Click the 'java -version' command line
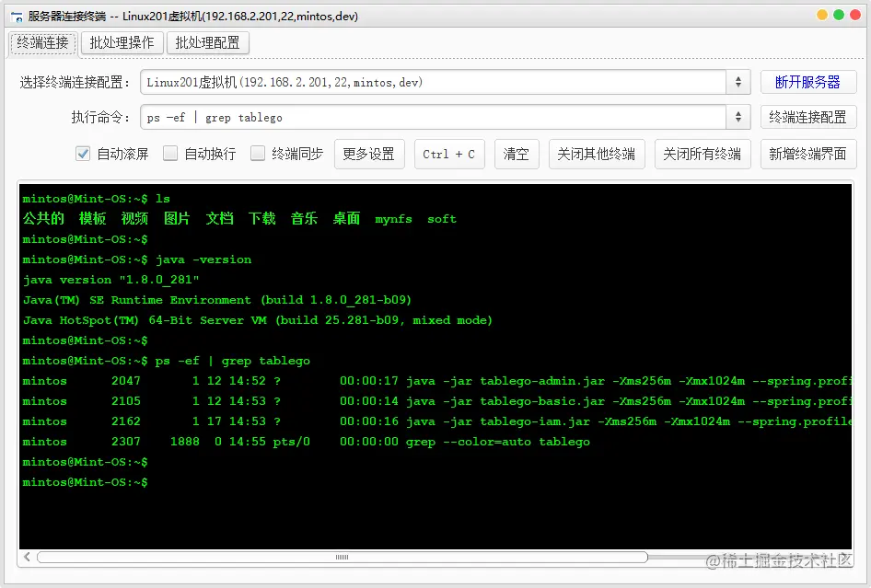Viewport: 871px width, 588px height. [x=136, y=259]
